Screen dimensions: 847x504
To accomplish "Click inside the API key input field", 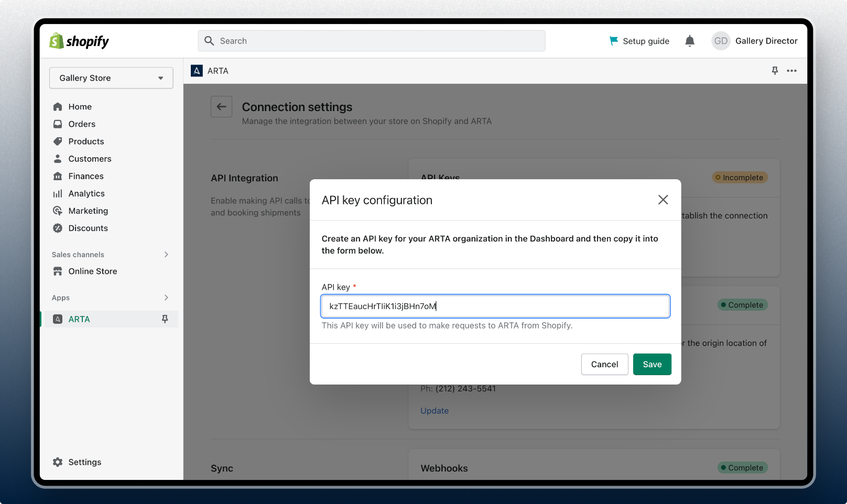I will [x=495, y=306].
